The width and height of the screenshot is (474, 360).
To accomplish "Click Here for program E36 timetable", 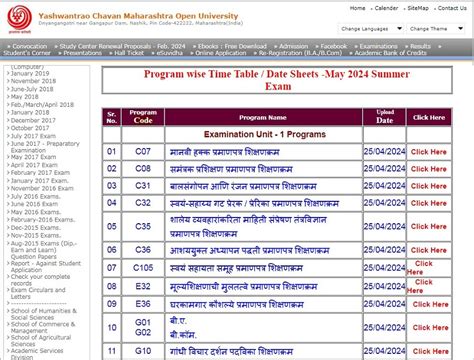I will [x=431, y=304].
